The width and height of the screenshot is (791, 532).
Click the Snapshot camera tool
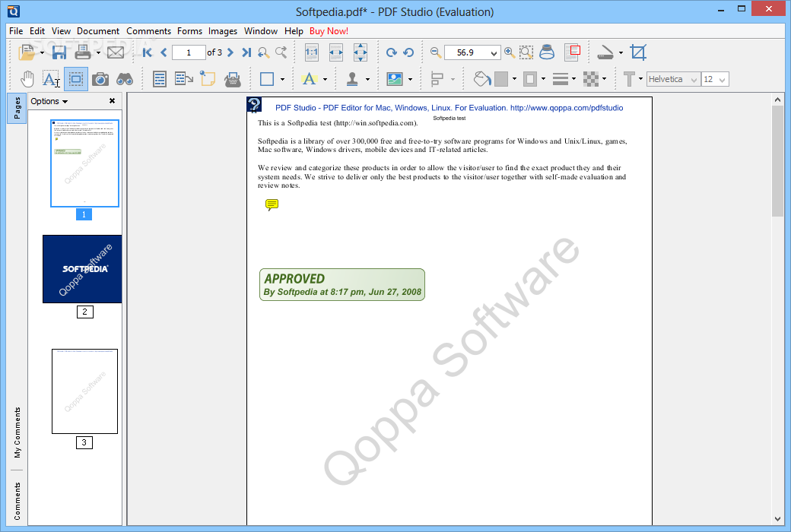coord(100,79)
